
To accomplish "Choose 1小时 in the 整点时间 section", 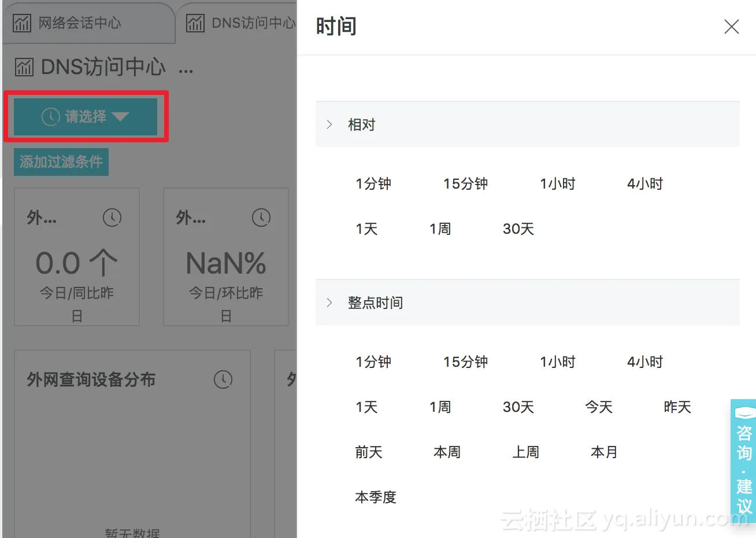I will (558, 362).
